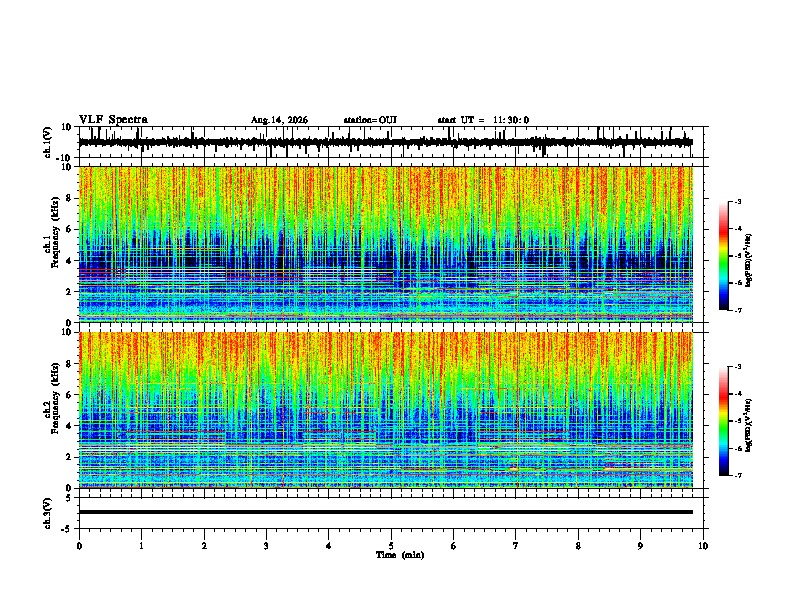The image size is (792, 612).
Task: Click the ch.1 colorbar 'log(PSD)(V²/Hz)' label
Action: pyautogui.click(x=748, y=260)
